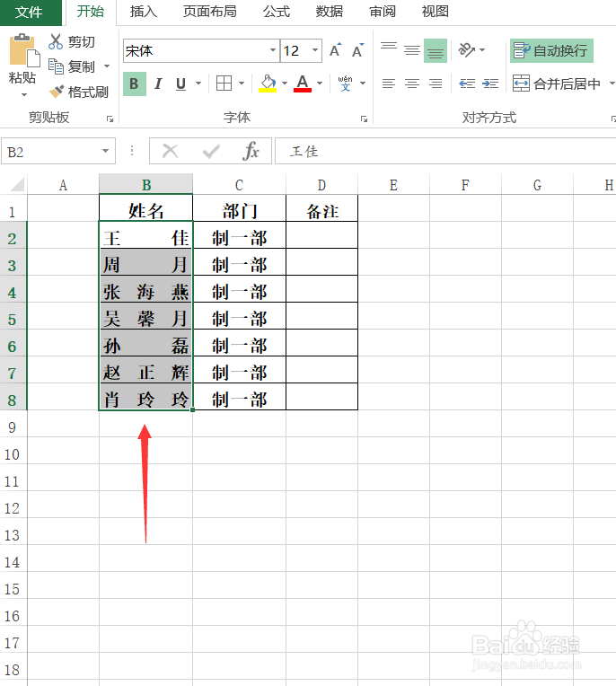Cancel formula entry with X icon

pyautogui.click(x=171, y=152)
